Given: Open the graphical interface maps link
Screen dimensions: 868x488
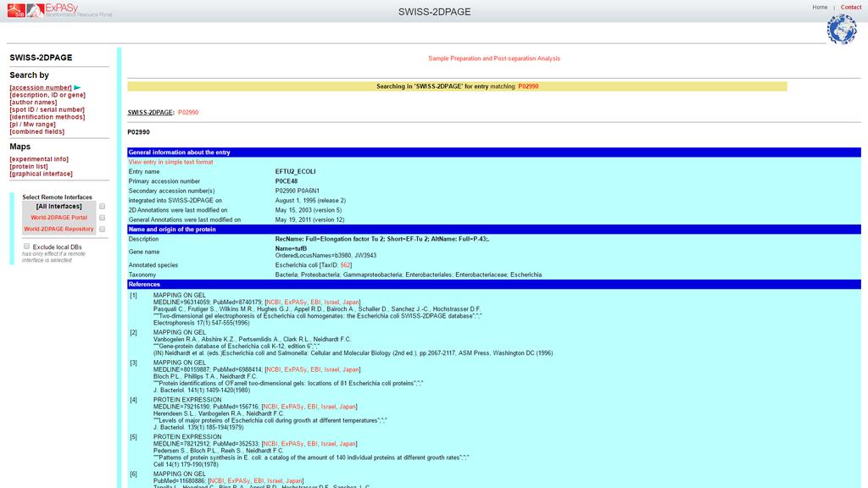Looking at the screenshot, I should [x=41, y=174].
